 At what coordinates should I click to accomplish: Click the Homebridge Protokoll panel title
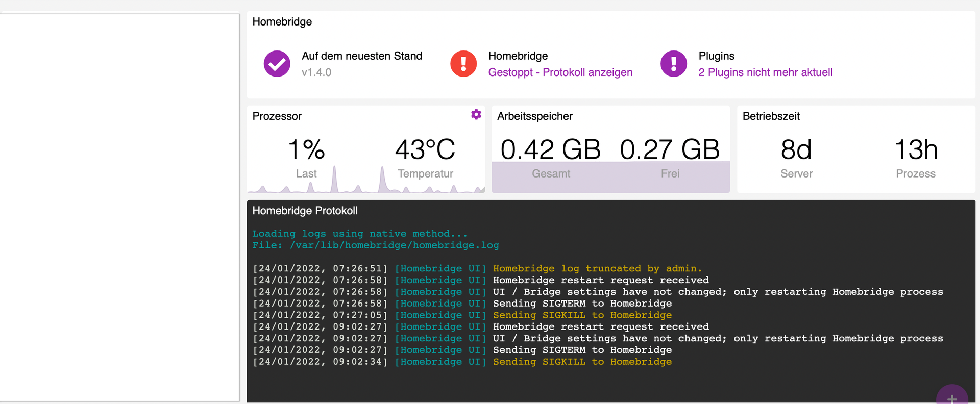click(305, 211)
